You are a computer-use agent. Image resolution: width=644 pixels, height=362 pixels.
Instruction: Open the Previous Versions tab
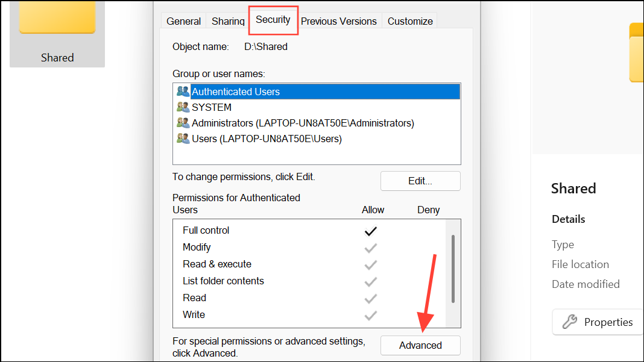(338, 21)
